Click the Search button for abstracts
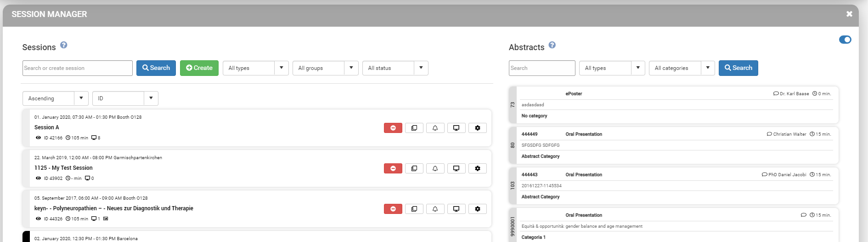 tap(738, 68)
